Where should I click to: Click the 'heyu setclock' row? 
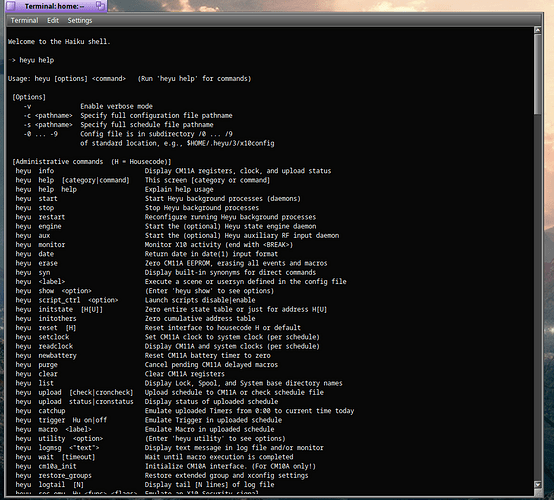pos(167,337)
